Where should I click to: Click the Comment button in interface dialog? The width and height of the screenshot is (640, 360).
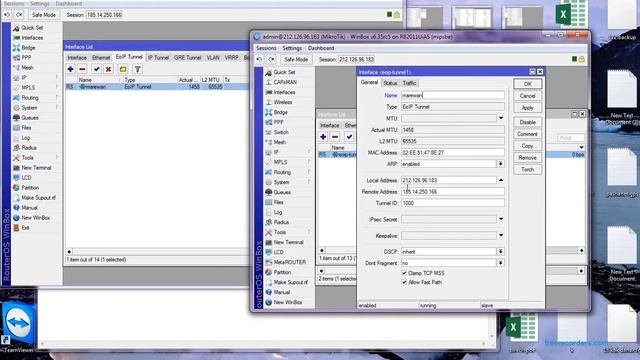[x=527, y=134]
